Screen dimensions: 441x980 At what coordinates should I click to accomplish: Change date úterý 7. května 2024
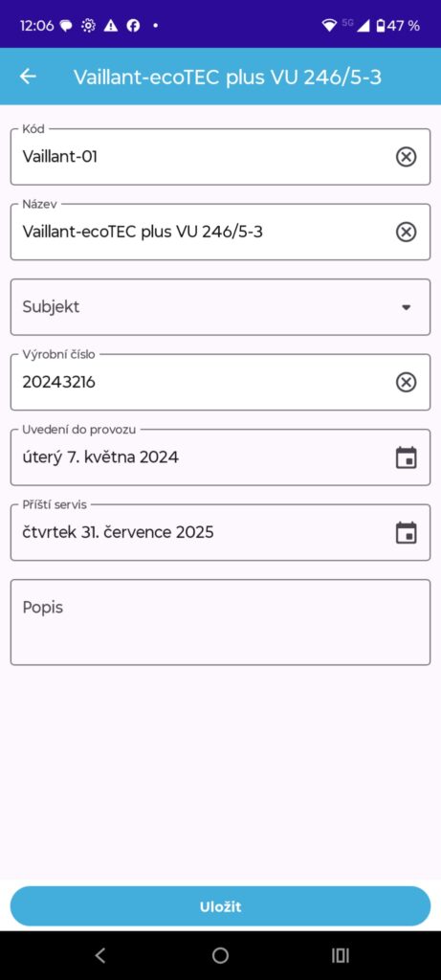(x=100, y=457)
